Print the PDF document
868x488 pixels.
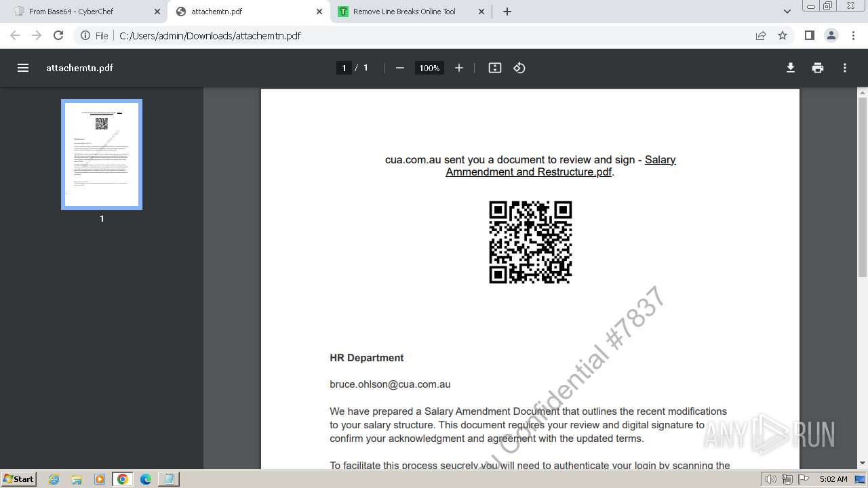818,68
